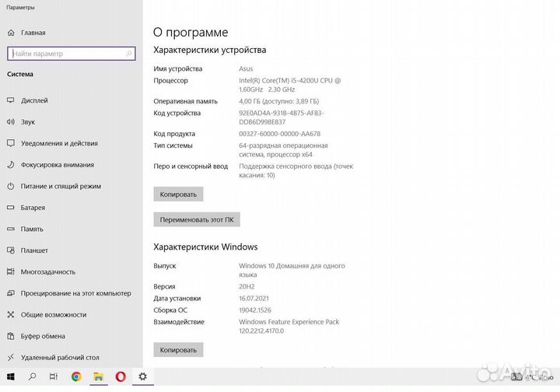Click the О программе page title
The height and width of the screenshot is (392, 560).
(191, 32)
